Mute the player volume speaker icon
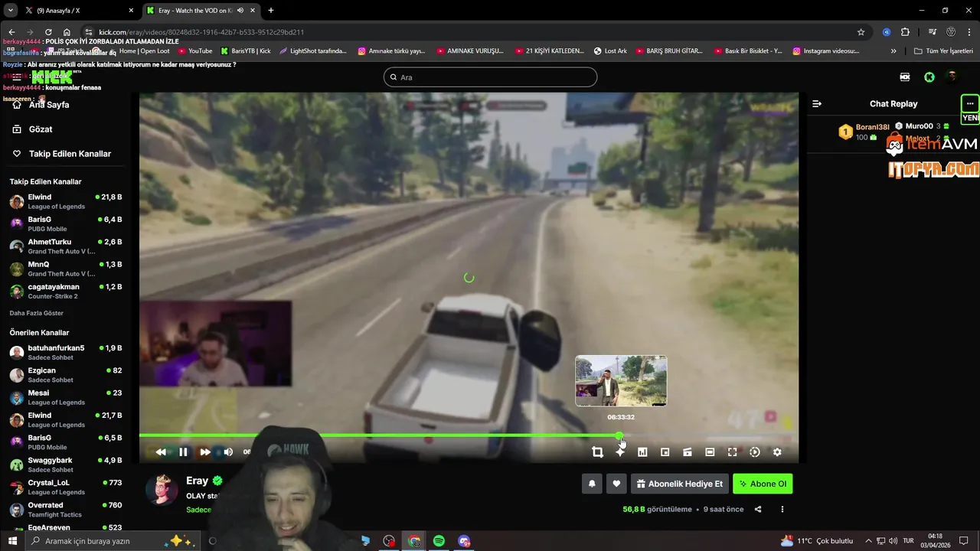Viewport: 980px width, 551px height. click(x=228, y=452)
